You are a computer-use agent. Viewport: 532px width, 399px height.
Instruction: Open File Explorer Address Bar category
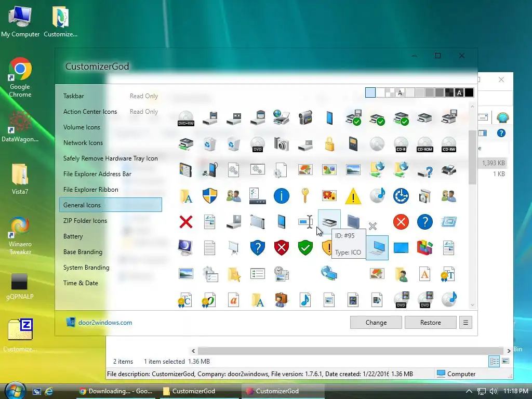pyautogui.click(x=97, y=174)
